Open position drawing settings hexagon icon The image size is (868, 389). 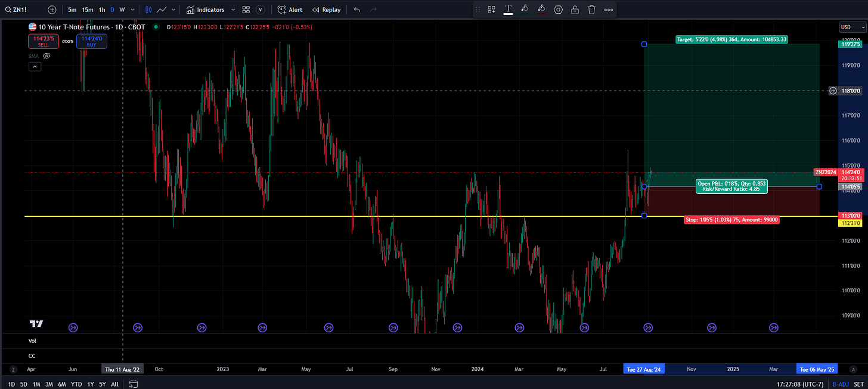(x=558, y=10)
